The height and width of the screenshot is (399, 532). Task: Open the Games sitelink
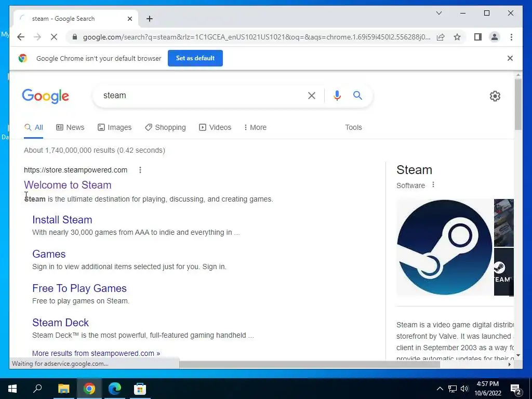click(x=49, y=254)
